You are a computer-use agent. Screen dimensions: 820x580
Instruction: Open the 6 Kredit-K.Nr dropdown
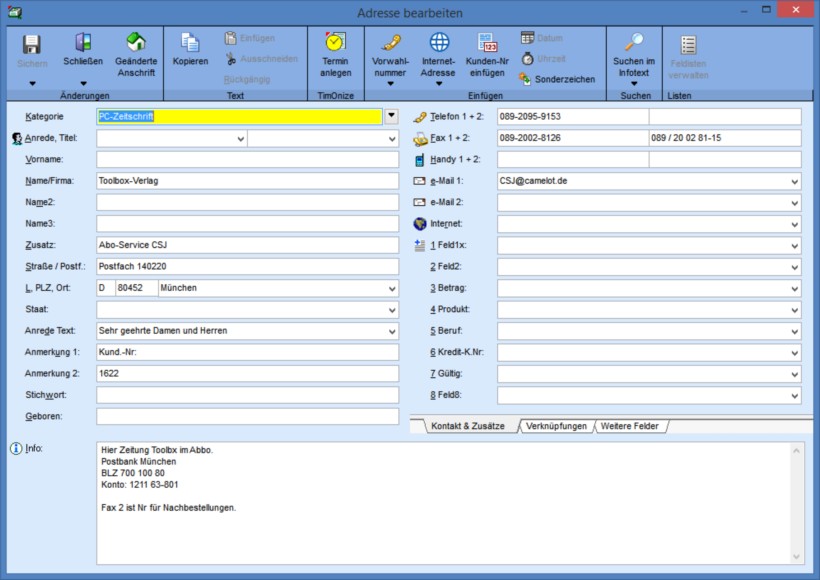pyautogui.click(x=795, y=353)
